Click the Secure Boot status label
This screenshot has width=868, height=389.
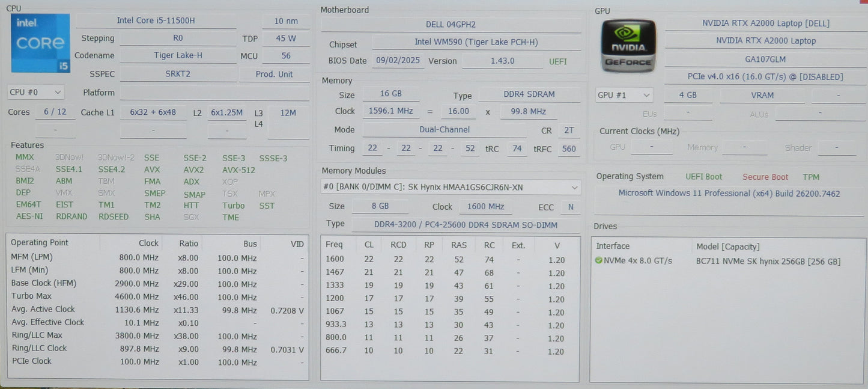click(x=765, y=177)
